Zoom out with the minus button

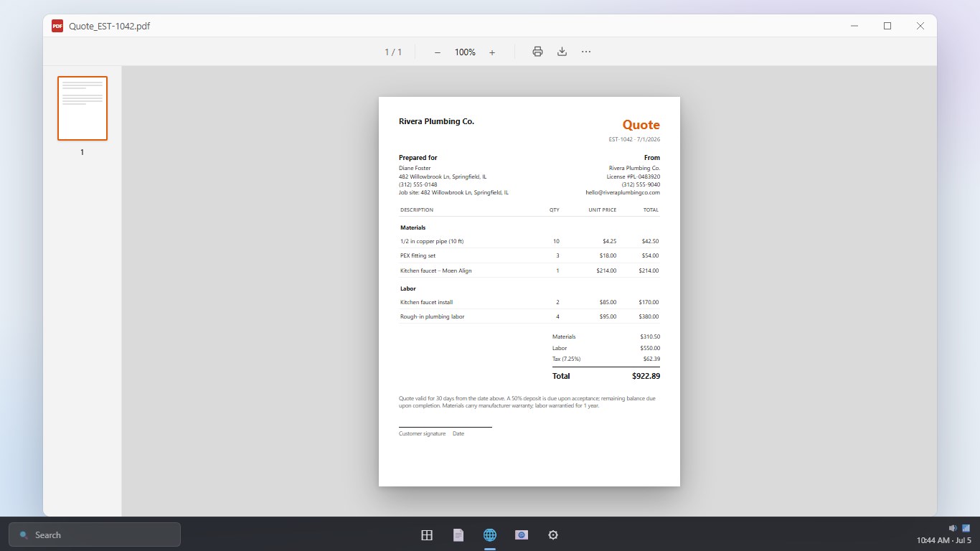pos(438,52)
